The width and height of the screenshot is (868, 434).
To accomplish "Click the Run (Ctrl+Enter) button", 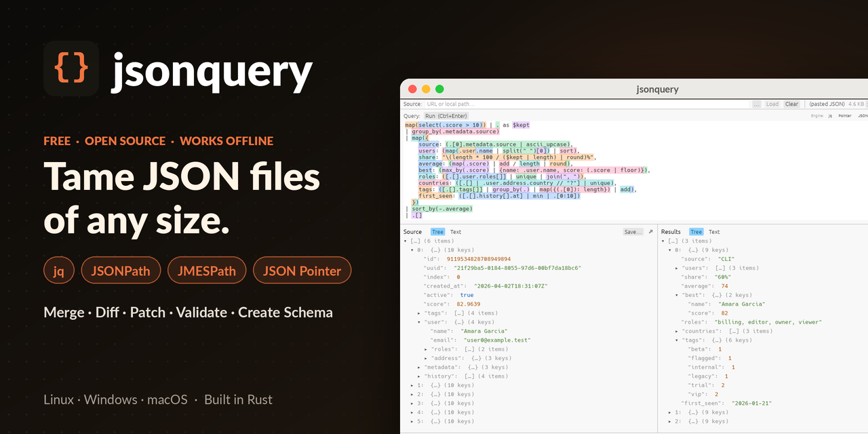I will (x=445, y=116).
